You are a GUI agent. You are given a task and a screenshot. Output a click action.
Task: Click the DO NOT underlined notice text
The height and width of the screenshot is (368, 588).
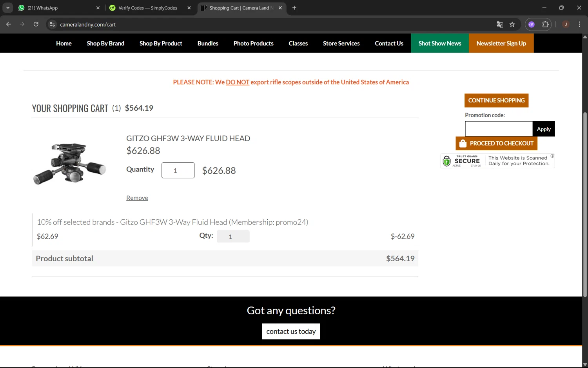[x=238, y=82]
